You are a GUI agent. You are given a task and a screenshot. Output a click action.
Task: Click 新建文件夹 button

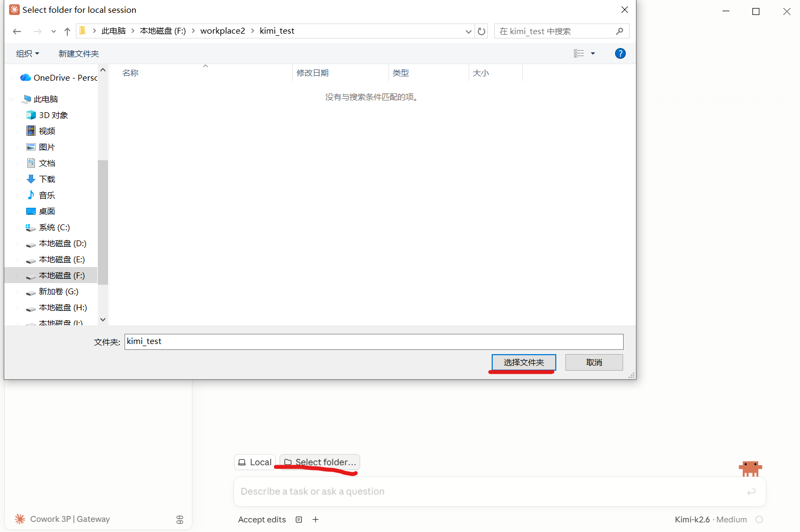(x=79, y=53)
